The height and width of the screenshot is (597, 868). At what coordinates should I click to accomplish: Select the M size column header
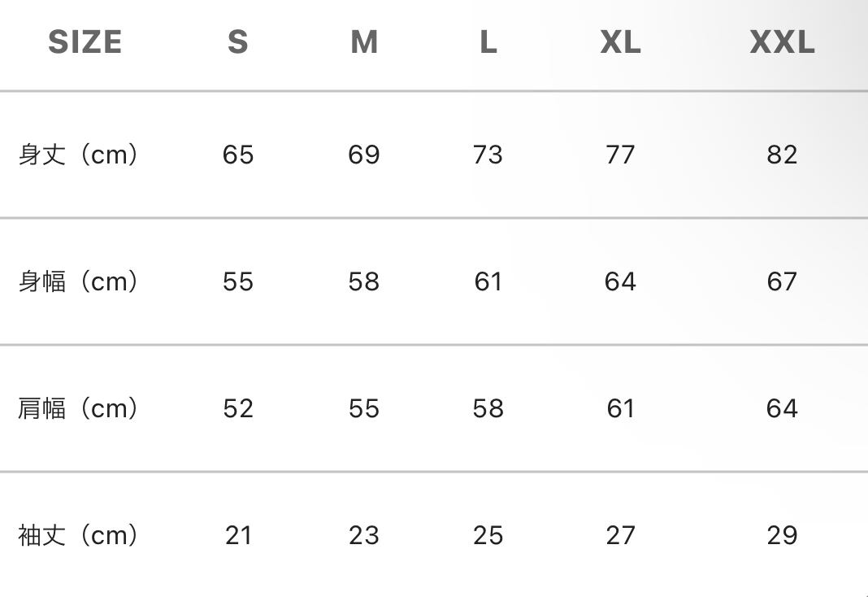tap(364, 42)
